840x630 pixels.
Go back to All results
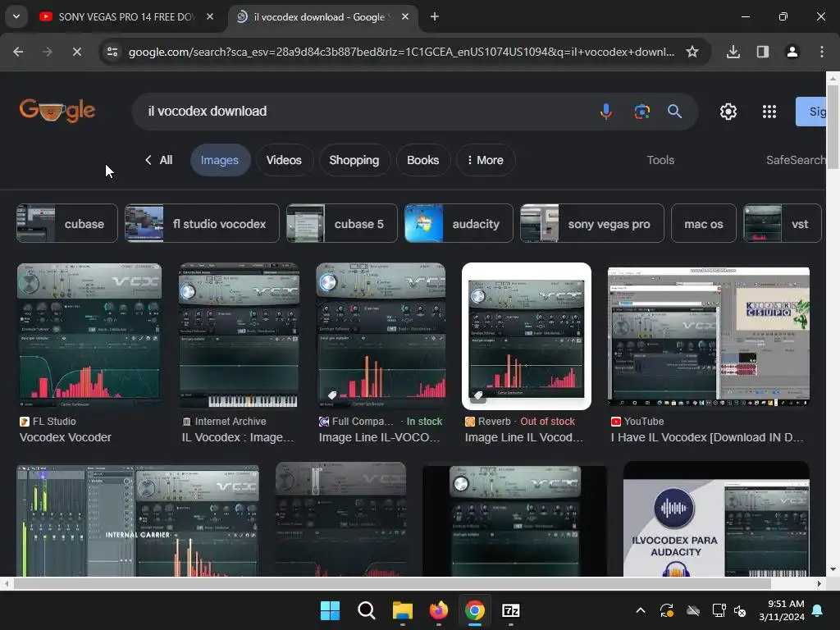[159, 160]
